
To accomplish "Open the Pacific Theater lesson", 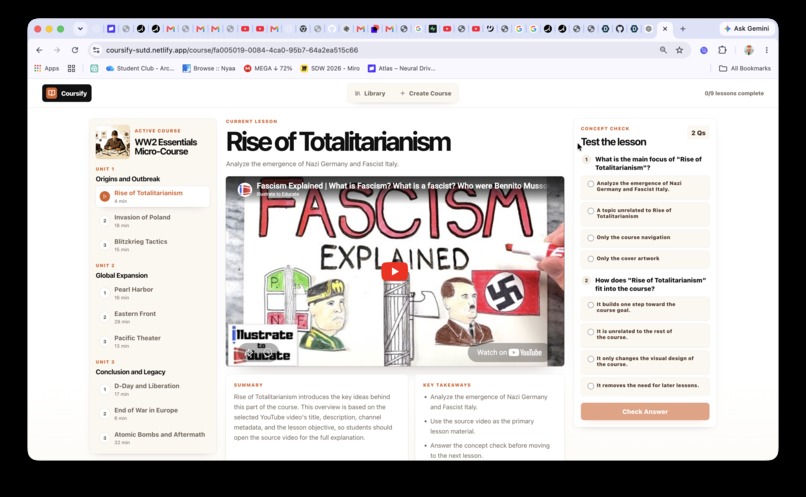I will coord(153,341).
